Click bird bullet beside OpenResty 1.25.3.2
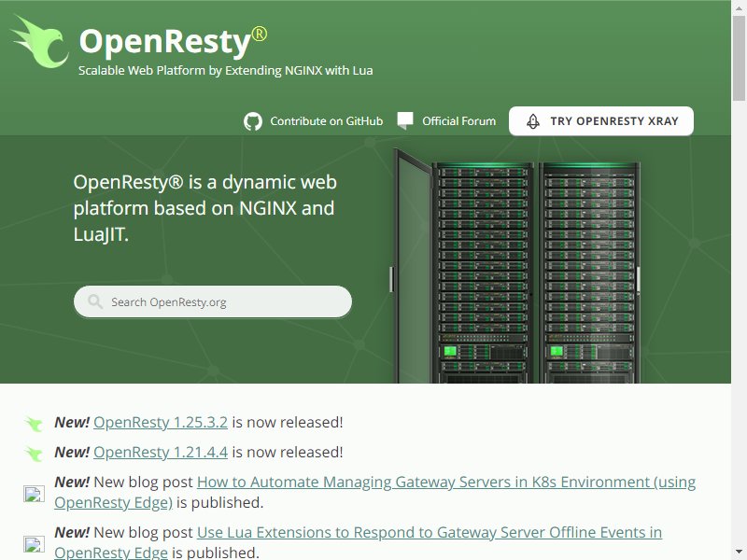 34,424
